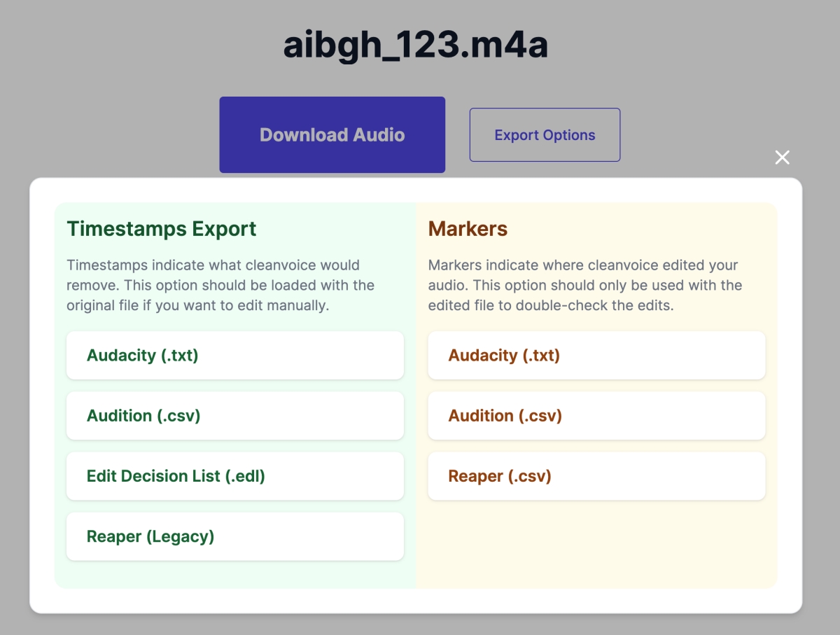Viewport: 840px width, 635px height.
Task: Close the export options dialog
Action: (x=782, y=158)
